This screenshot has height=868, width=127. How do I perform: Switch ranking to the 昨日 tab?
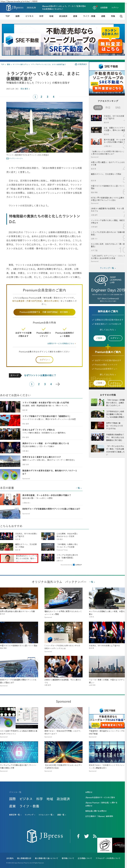108,107
